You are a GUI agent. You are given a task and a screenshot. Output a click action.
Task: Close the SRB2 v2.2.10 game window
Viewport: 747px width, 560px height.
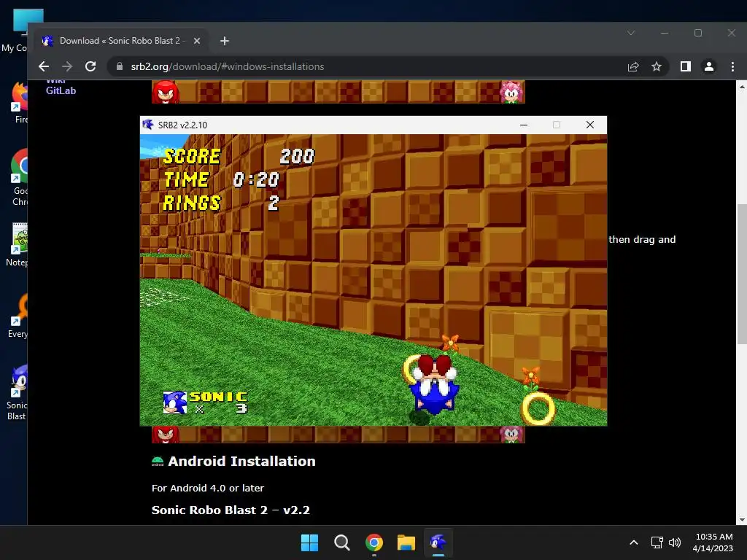589,125
